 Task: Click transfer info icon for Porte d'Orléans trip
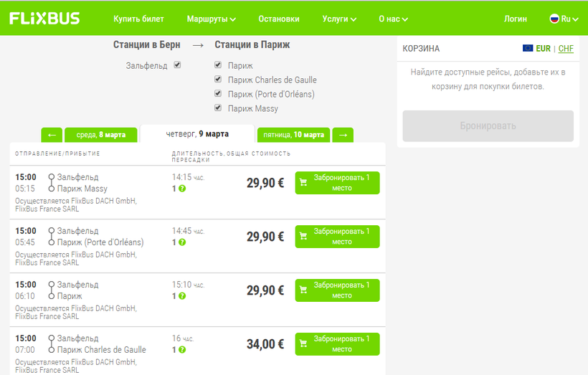coord(182,242)
